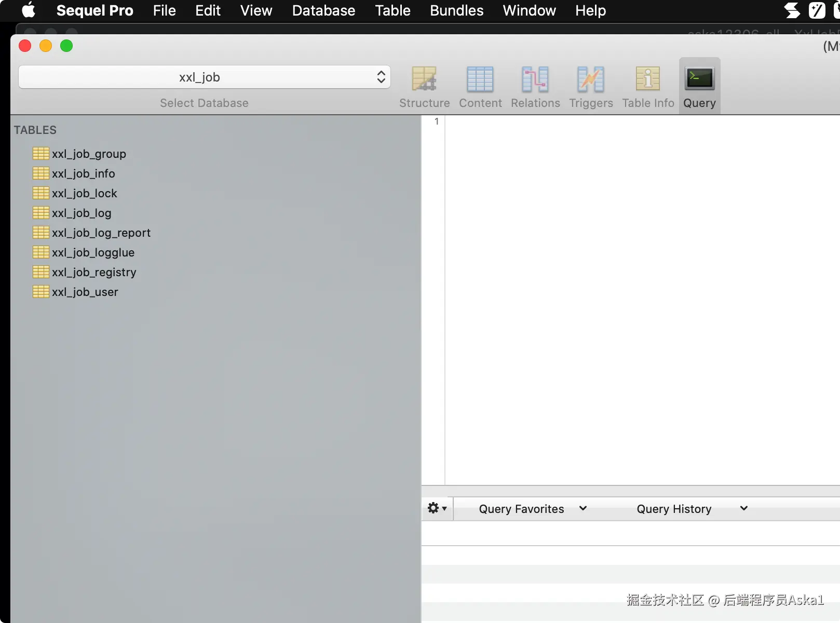Click the table icon beside xxl_job_info

(40, 173)
